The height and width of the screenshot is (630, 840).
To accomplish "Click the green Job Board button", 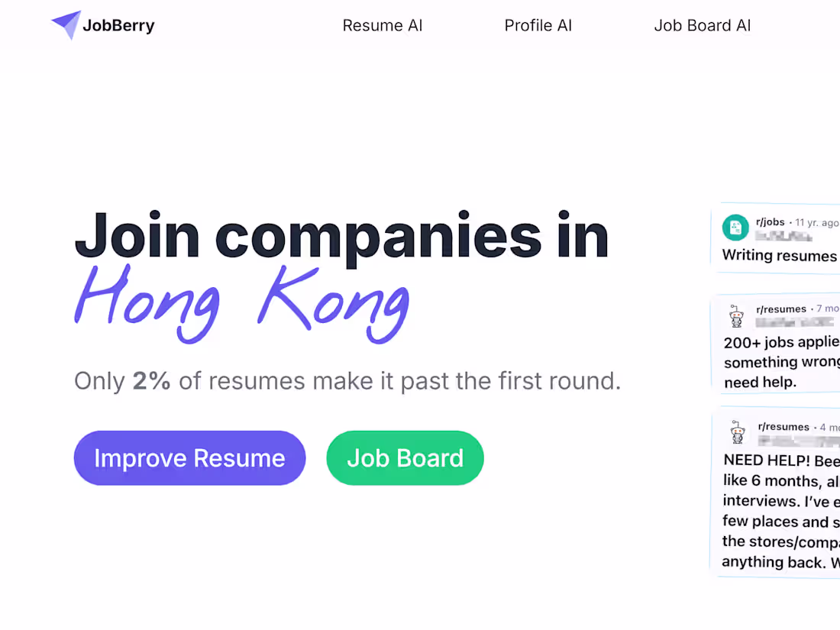I will tap(405, 457).
